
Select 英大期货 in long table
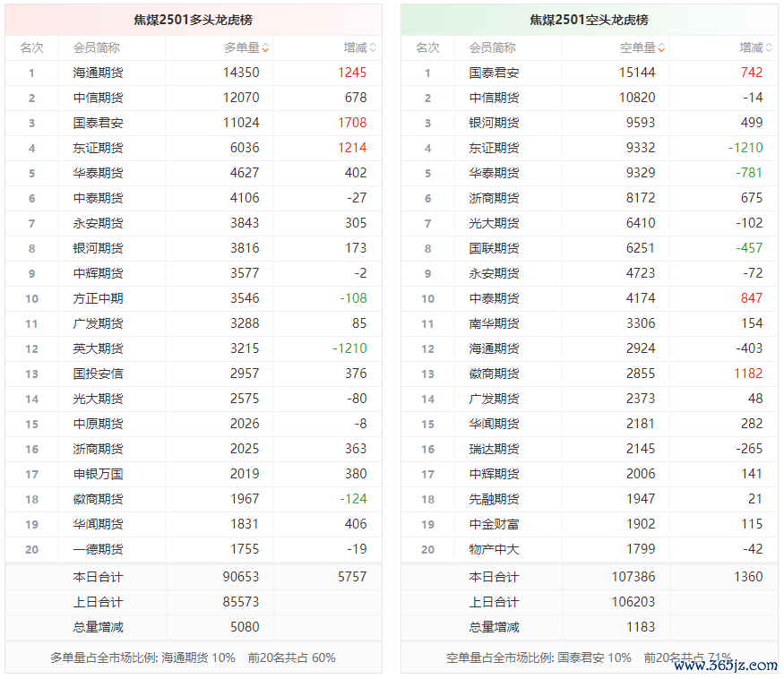98,348
